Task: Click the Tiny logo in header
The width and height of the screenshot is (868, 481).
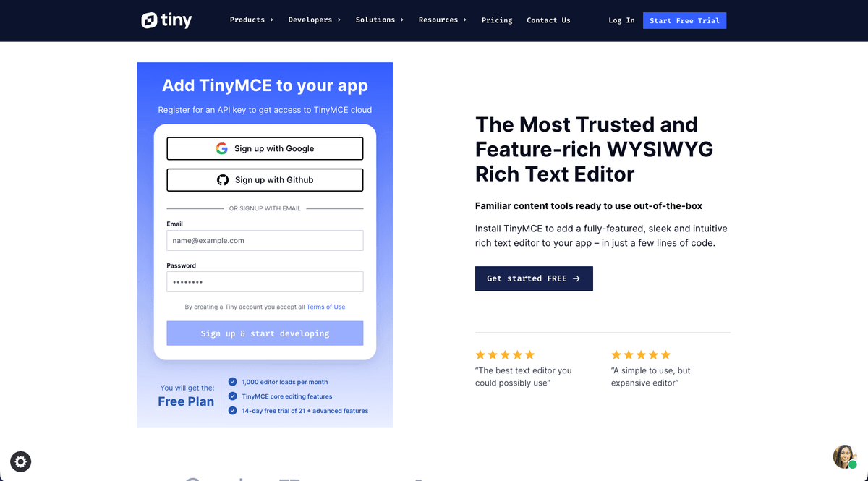Action: (166, 20)
